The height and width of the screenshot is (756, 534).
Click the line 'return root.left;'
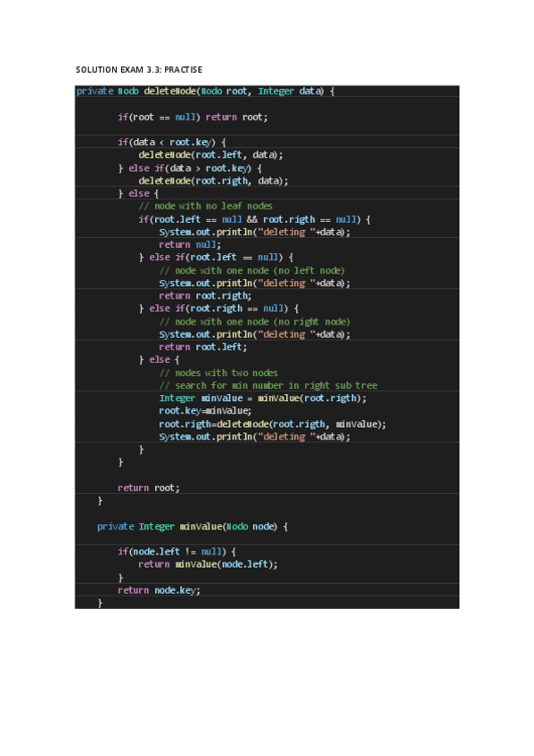[x=203, y=347]
